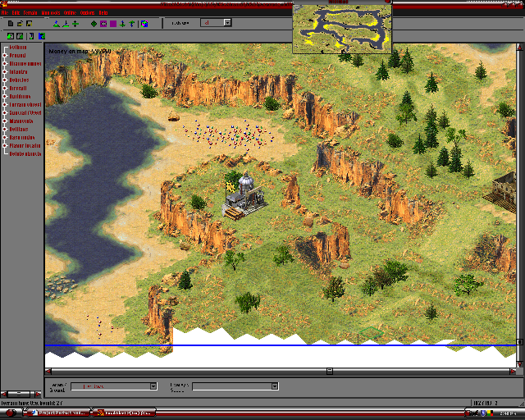Expand the Waypoints tree node
The image size is (525, 420).
click(5, 121)
